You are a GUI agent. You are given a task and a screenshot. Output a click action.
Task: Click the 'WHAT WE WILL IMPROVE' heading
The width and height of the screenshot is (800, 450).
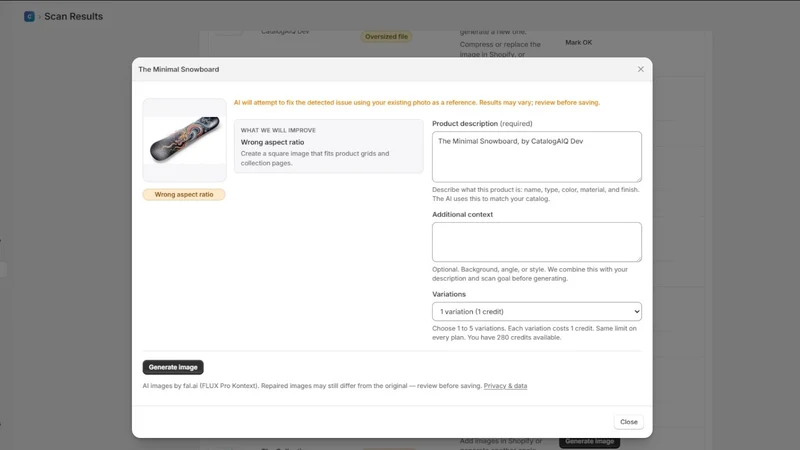[x=278, y=131]
